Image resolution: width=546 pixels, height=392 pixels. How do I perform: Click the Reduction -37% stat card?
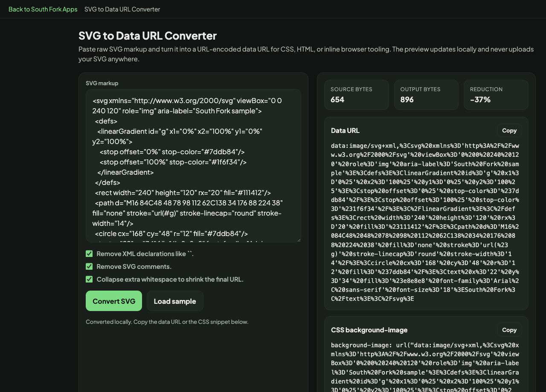[x=496, y=95]
